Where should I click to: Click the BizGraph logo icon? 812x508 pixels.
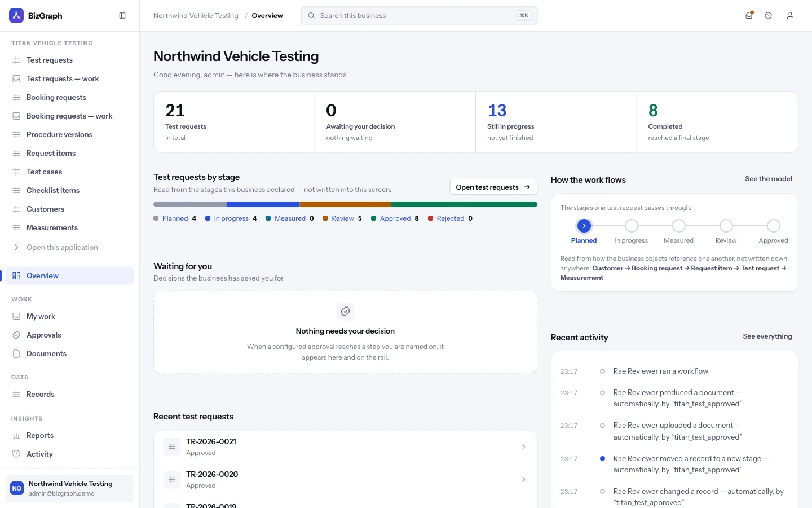[16, 16]
